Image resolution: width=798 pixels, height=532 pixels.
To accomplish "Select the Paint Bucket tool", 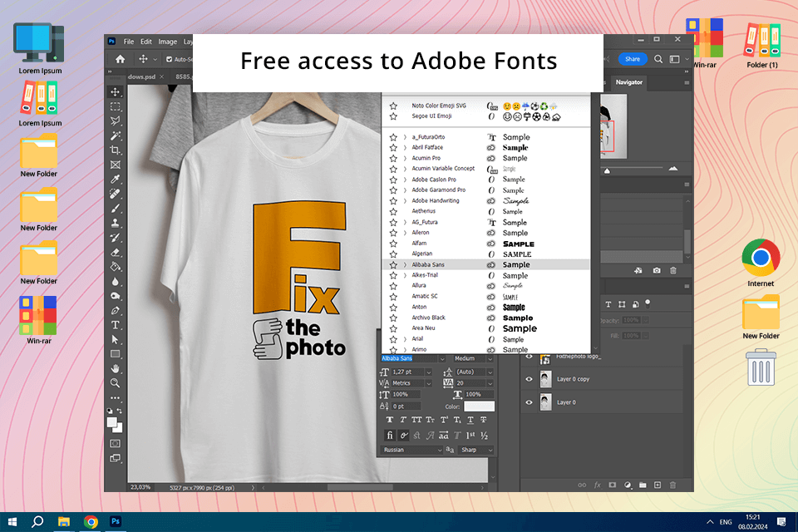I will tap(116, 267).
